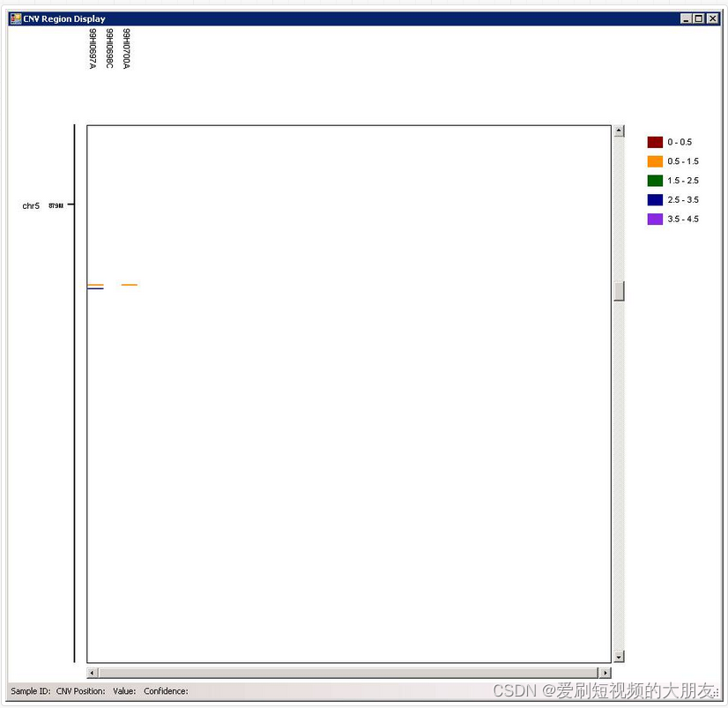
Task: Select the orange CNV segment for sample 99HI0698C
Action: click(x=130, y=284)
